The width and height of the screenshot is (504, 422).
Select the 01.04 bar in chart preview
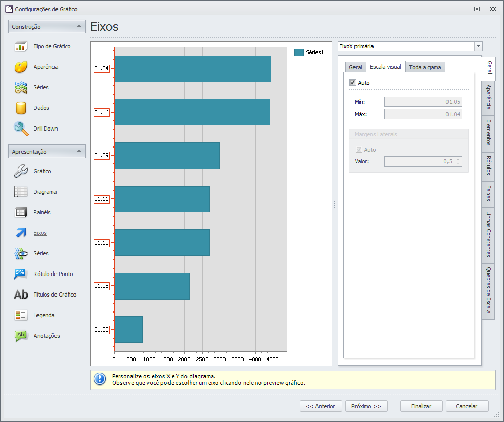coord(193,69)
